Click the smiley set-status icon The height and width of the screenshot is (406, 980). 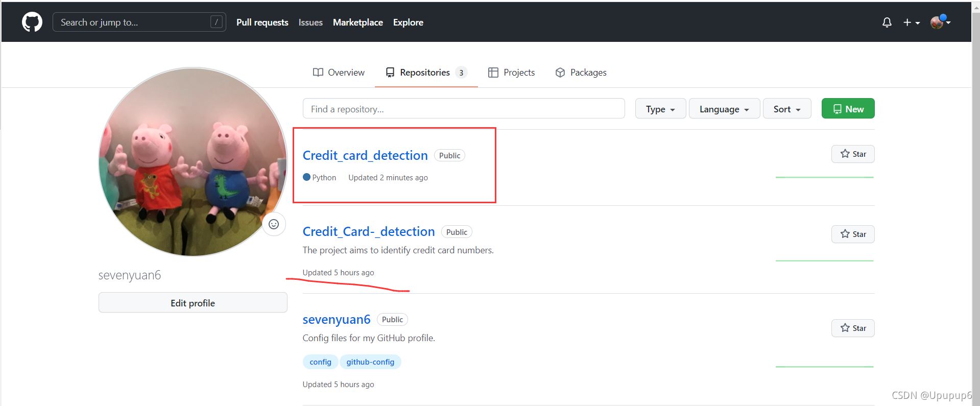274,224
